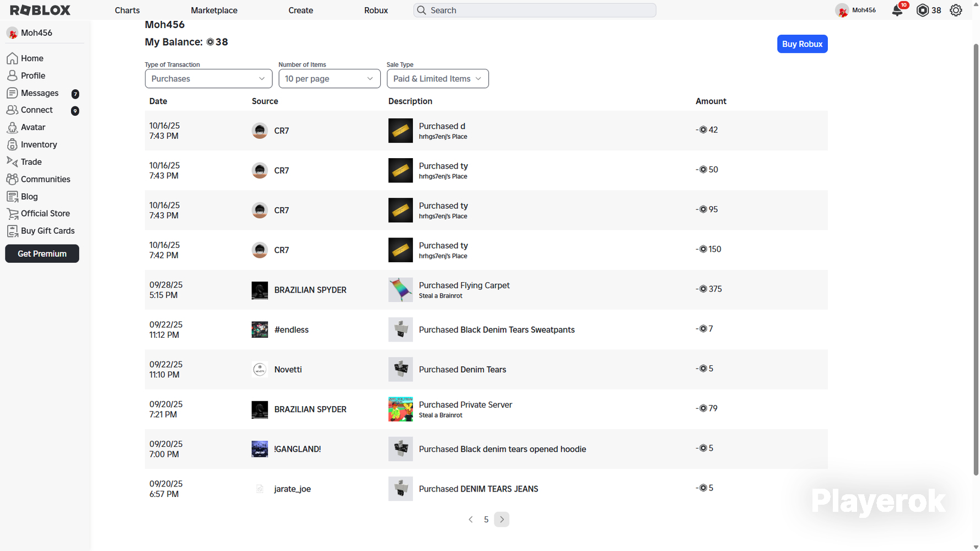Click the search magnifier icon
The image size is (980, 551).
click(422, 10)
